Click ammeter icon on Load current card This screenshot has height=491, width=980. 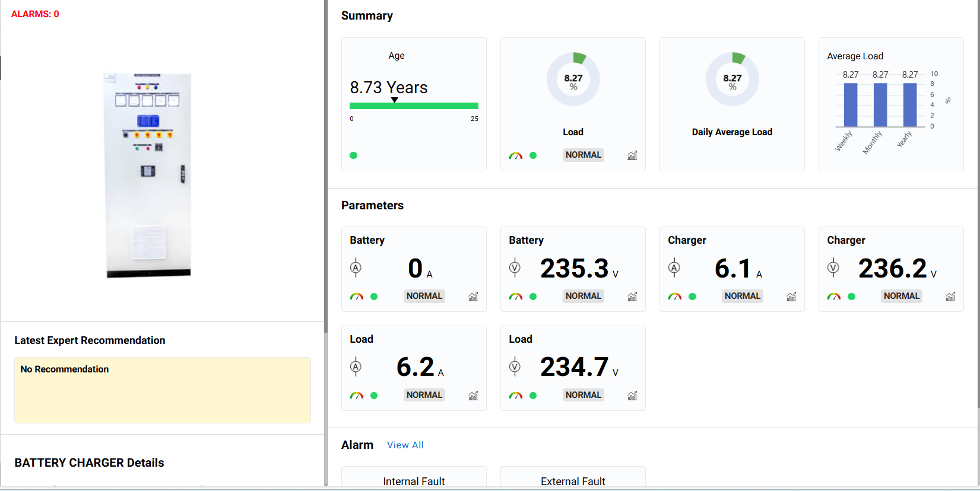356,367
